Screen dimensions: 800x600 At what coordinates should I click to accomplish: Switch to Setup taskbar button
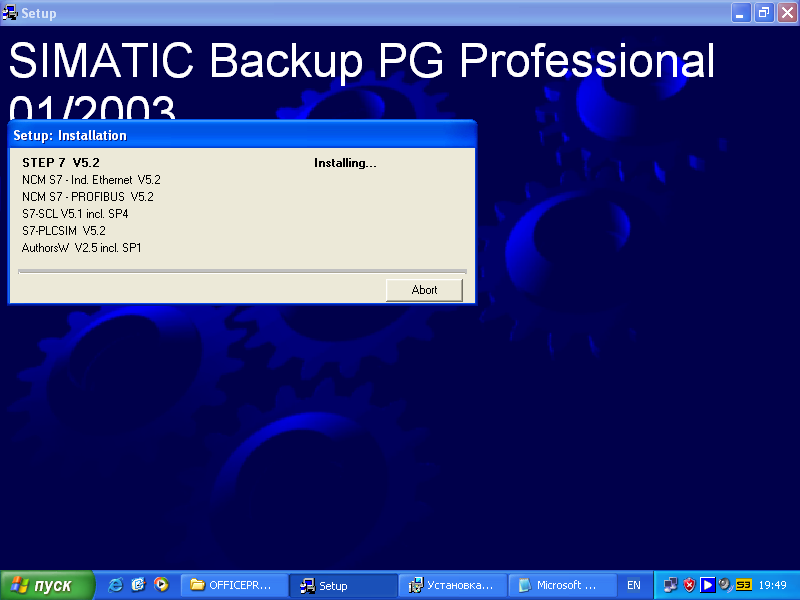[x=343, y=585]
